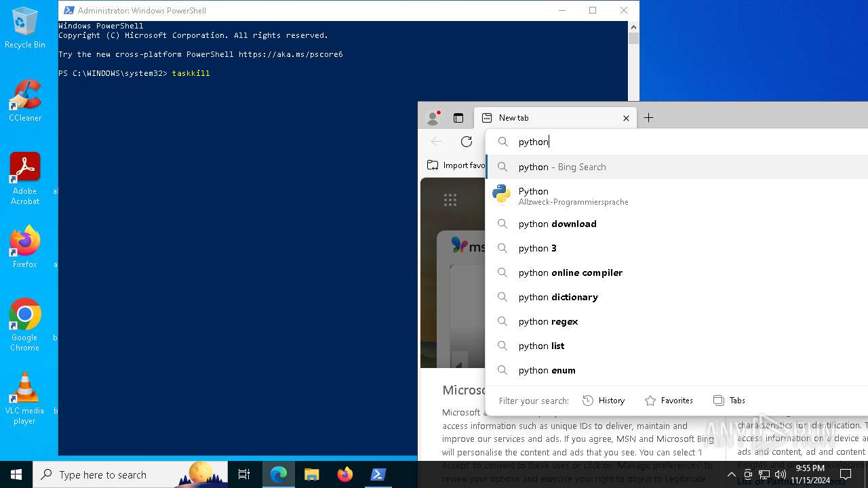Viewport: 868px width, 488px height.
Task: Pick 'python download' suggestion
Action: coord(677,224)
